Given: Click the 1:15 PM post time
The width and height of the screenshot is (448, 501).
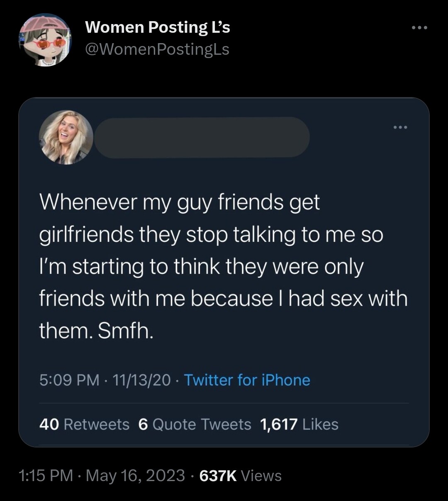Looking at the screenshot, I should (x=46, y=475).
